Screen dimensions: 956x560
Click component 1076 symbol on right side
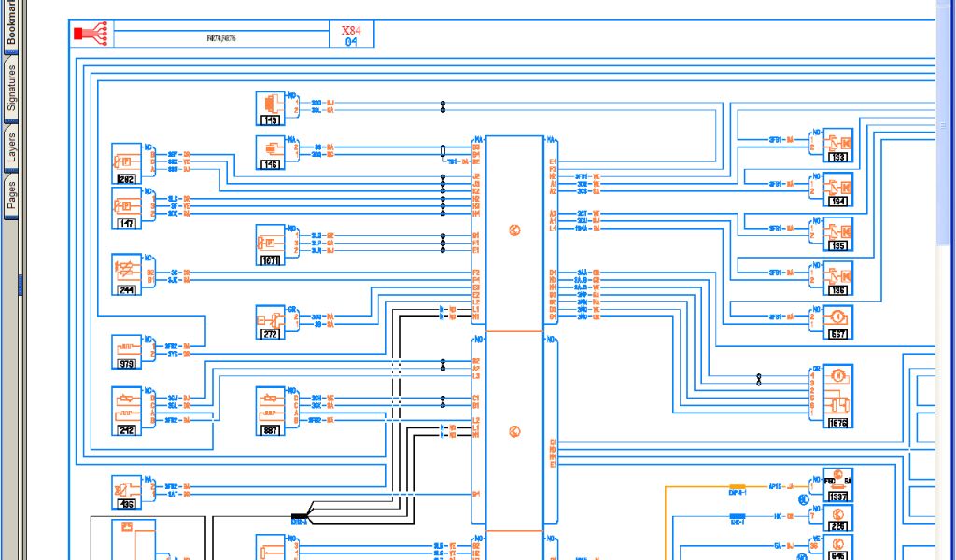[x=837, y=395]
